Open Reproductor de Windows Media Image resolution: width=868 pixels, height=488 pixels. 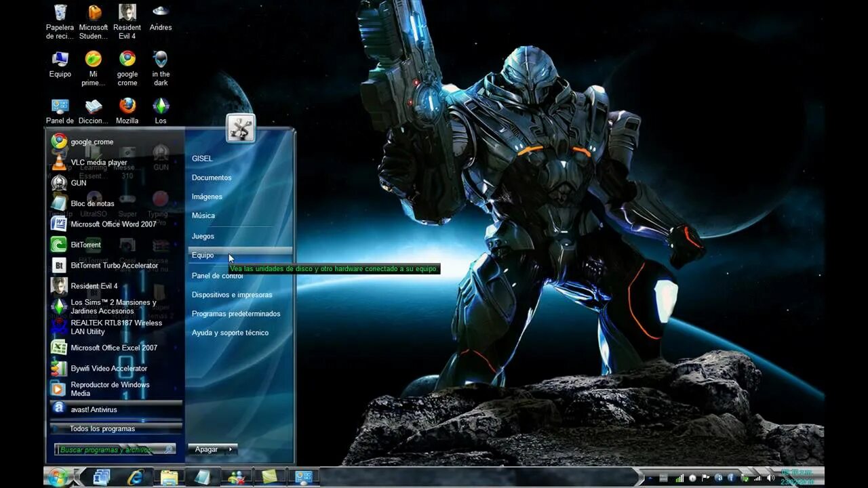[116, 389]
